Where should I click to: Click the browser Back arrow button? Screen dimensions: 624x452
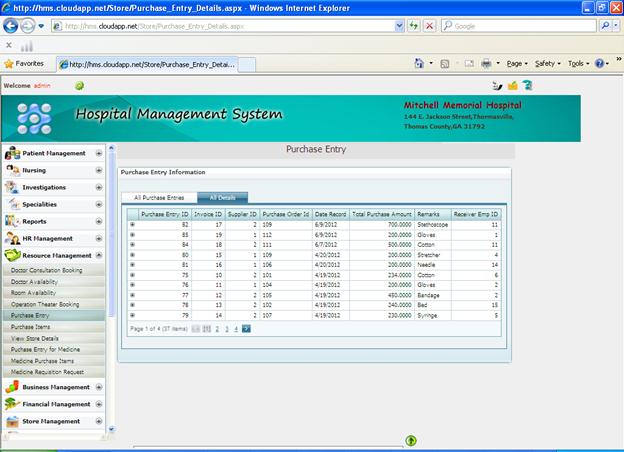click(11, 26)
